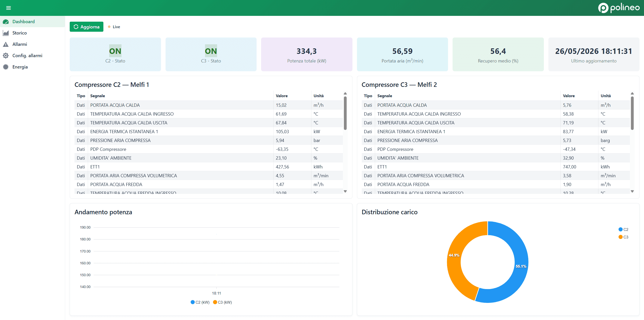This screenshot has height=320, width=644.
Task: Click the Live status dot indicator
Action: point(109,27)
